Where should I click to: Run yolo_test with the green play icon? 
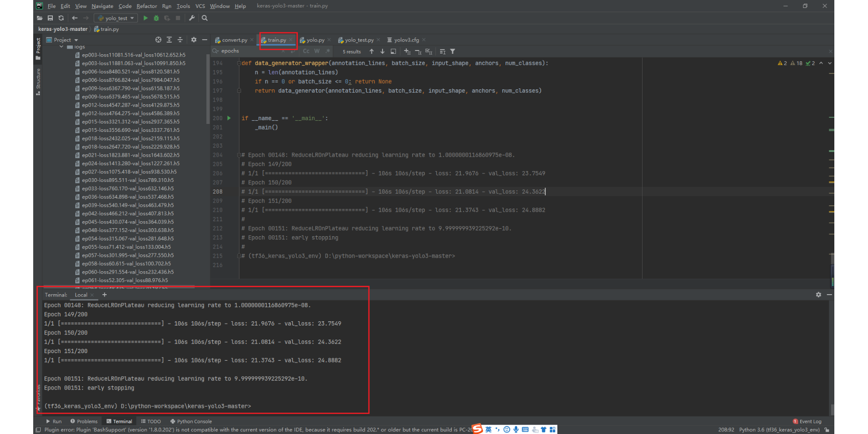pyautogui.click(x=145, y=18)
